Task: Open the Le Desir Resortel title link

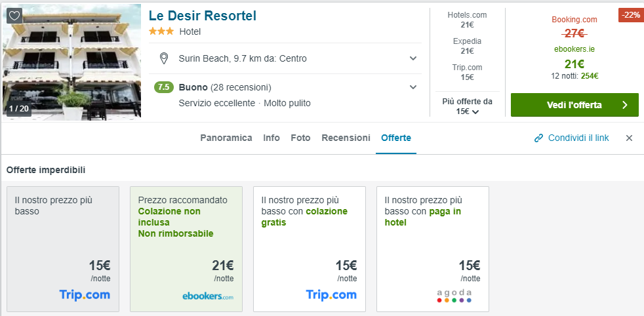Action: pos(202,16)
